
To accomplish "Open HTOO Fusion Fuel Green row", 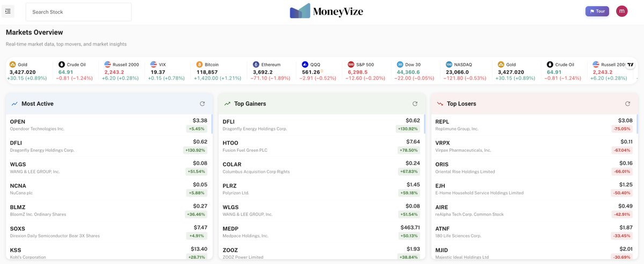I will pos(321,146).
